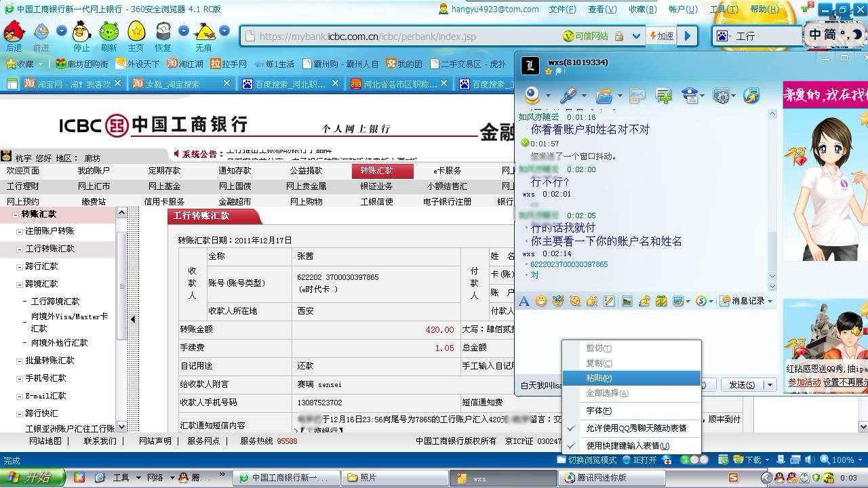Open the QQ penguin tray icon
The height and width of the screenshot is (488, 868).
pos(779,478)
